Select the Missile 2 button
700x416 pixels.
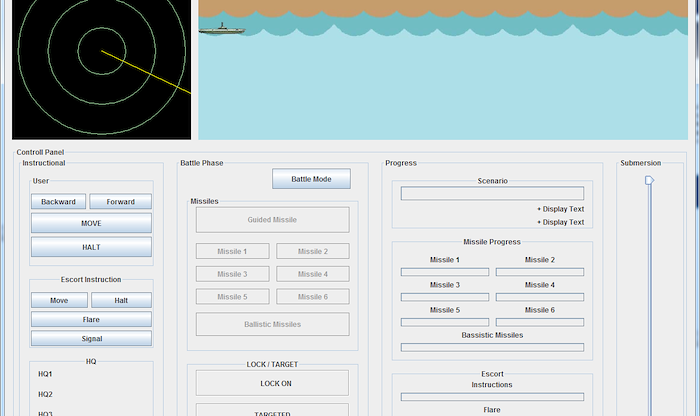tap(312, 251)
